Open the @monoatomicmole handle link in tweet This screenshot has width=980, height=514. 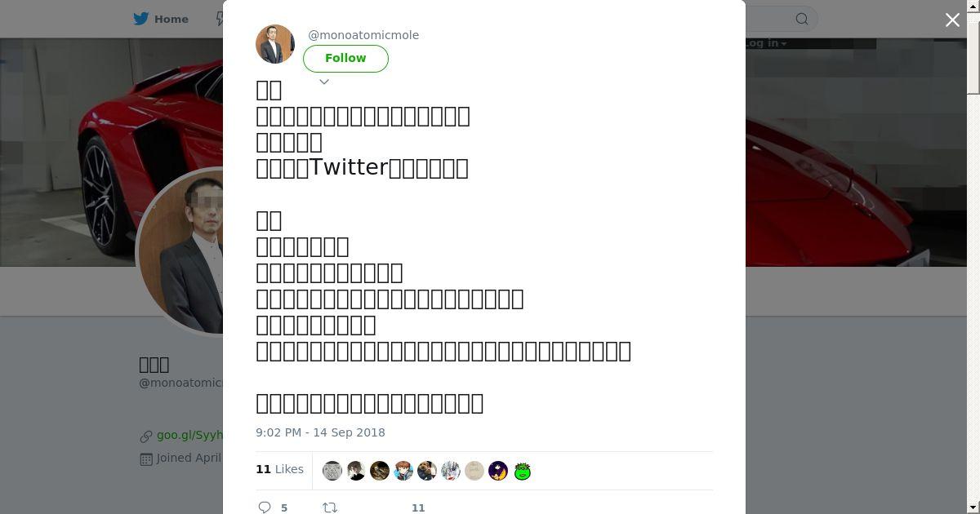[x=363, y=35]
